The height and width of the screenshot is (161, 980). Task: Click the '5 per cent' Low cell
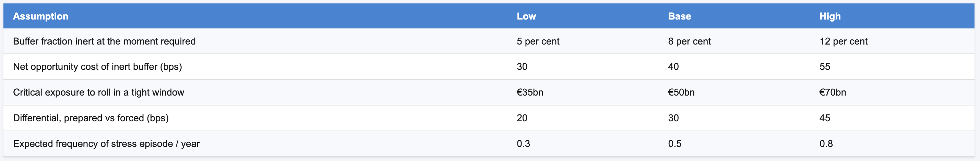tap(538, 41)
